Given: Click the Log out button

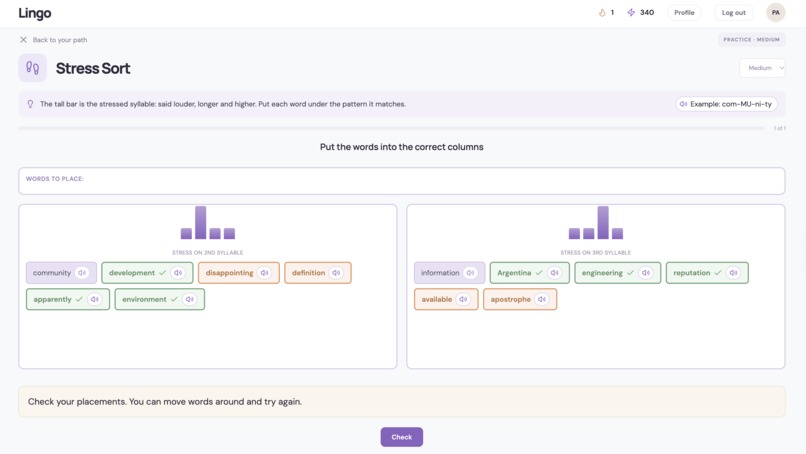Looking at the screenshot, I should click(734, 12).
